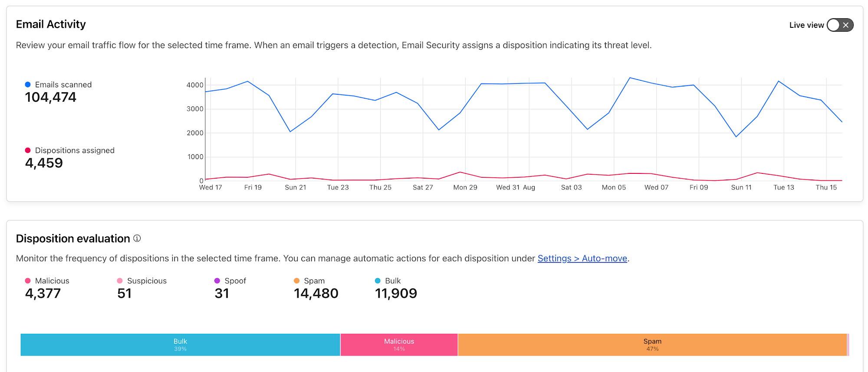The image size is (868, 372).
Task: Click the pink Suspicious legend dot
Action: coord(120,281)
